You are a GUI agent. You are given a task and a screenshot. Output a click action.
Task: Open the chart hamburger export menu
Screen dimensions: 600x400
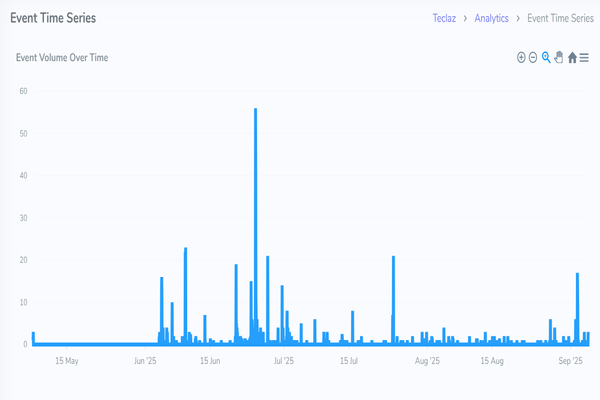tap(584, 57)
